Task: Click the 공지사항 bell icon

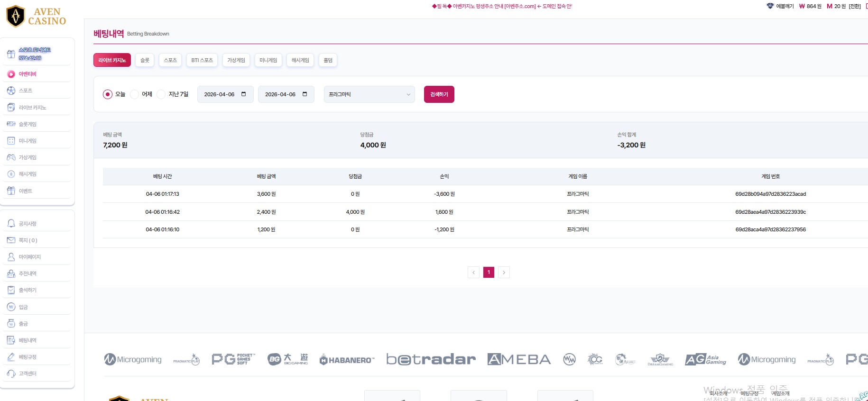Action: point(11,224)
